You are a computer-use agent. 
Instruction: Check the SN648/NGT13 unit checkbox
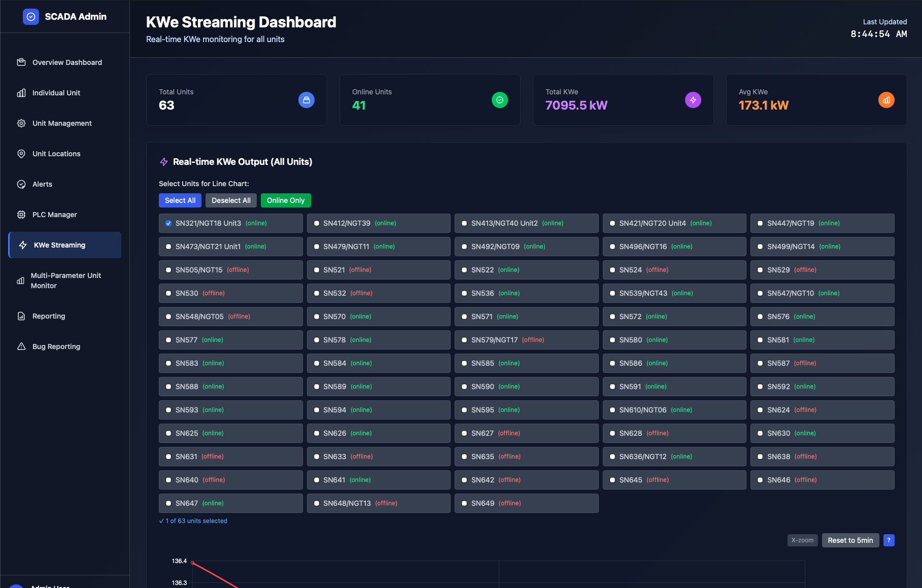(x=317, y=503)
